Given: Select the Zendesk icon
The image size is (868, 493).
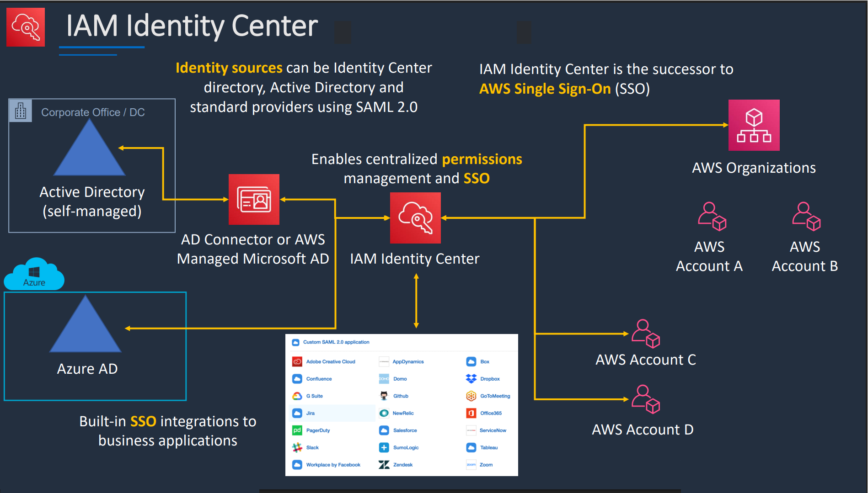Looking at the screenshot, I should pos(384,465).
